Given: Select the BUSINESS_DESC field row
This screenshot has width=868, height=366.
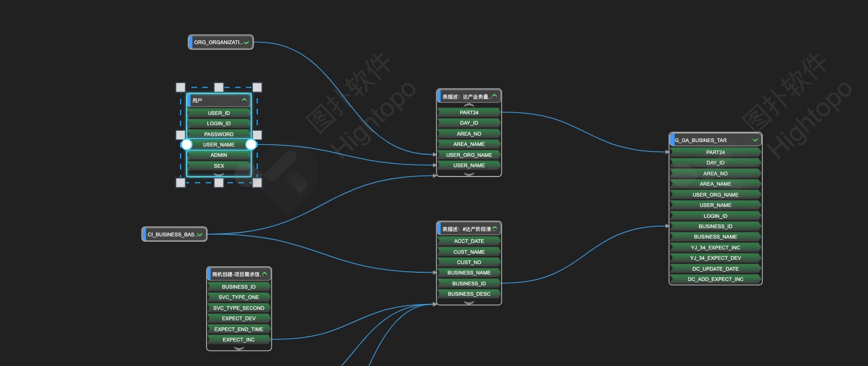Looking at the screenshot, I should tap(469, 294).
